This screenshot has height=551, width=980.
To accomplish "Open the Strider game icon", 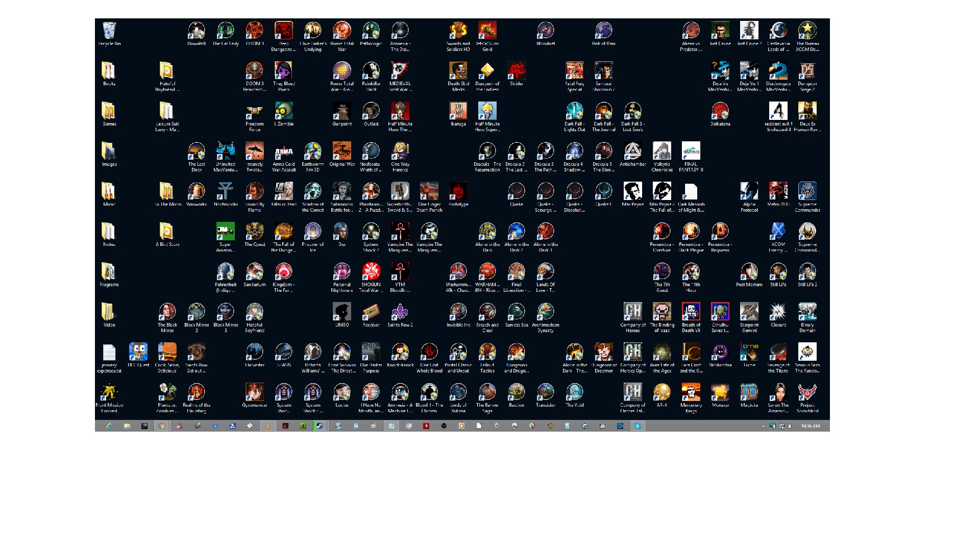I will point(517,74).
